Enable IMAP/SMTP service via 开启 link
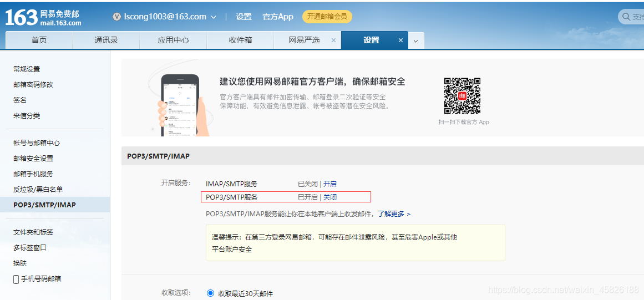This screenshot has height=300, width=644. click(x=330, y=184)
